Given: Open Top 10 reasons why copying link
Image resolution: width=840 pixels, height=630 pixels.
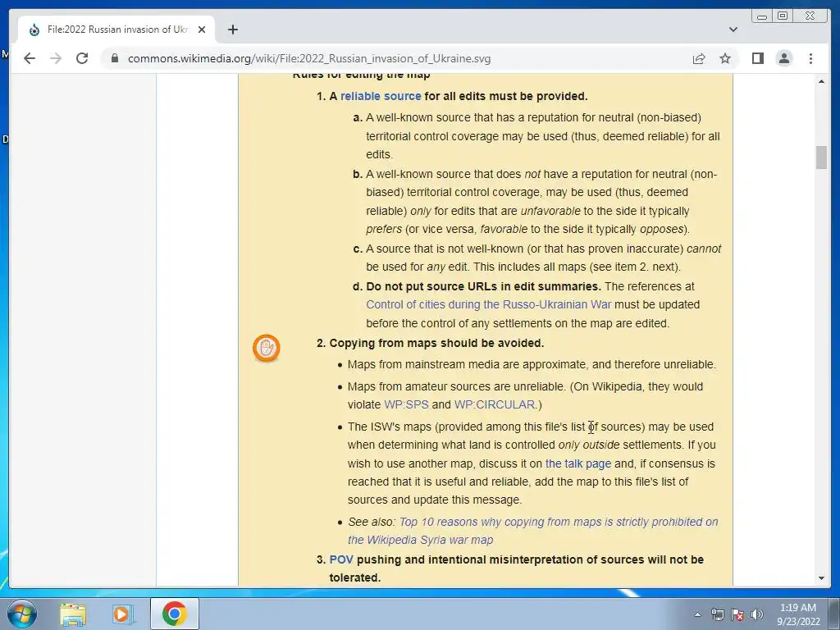Looking at the screenshot, I should [x=532, y=531].
